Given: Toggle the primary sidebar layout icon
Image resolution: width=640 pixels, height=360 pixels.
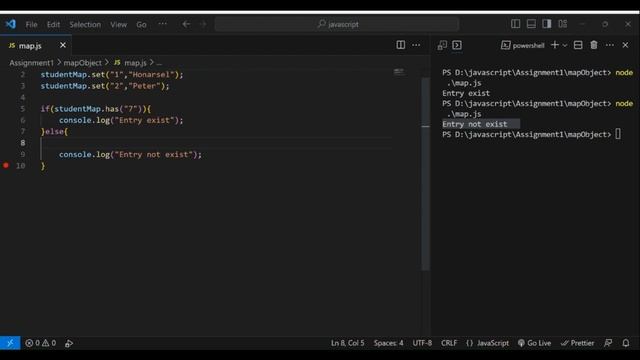Looking at the screenshot, I should [516, 24].
